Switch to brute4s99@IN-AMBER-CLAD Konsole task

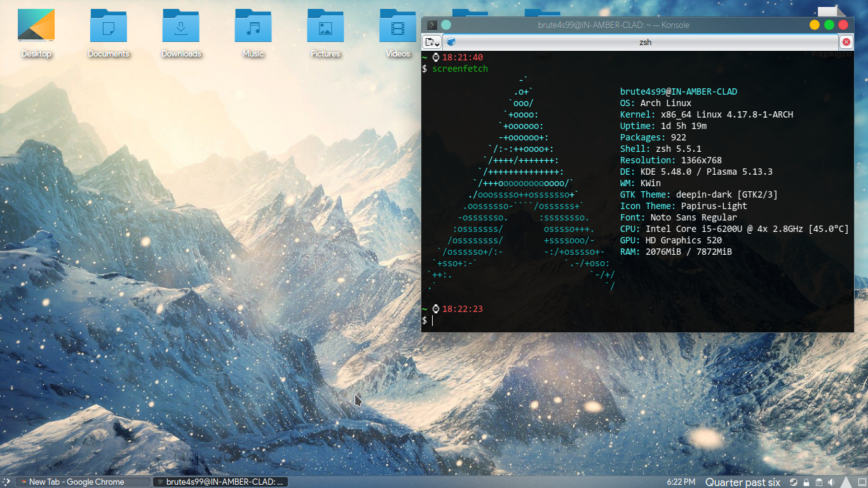coord(220,482)
